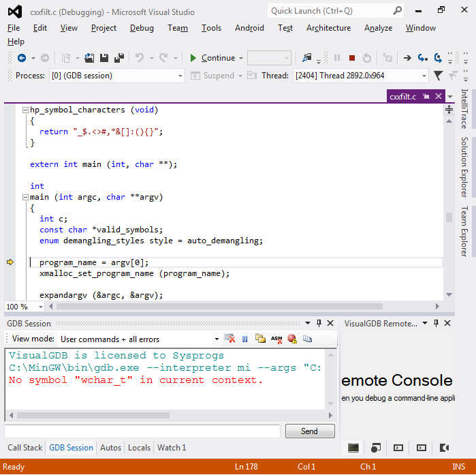This screenshot has width=476, height=475.
Task: Open the Thread dropdown list
Action: pyautogui.click(x=424, y=76)
